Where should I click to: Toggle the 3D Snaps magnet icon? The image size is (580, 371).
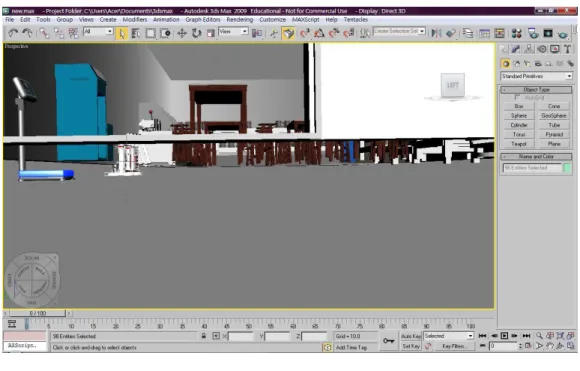[x=304, y=34]
